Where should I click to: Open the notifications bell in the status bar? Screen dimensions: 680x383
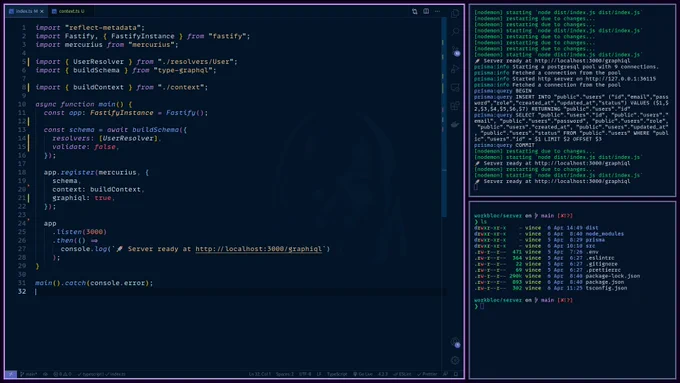click(x=456, y=374)
